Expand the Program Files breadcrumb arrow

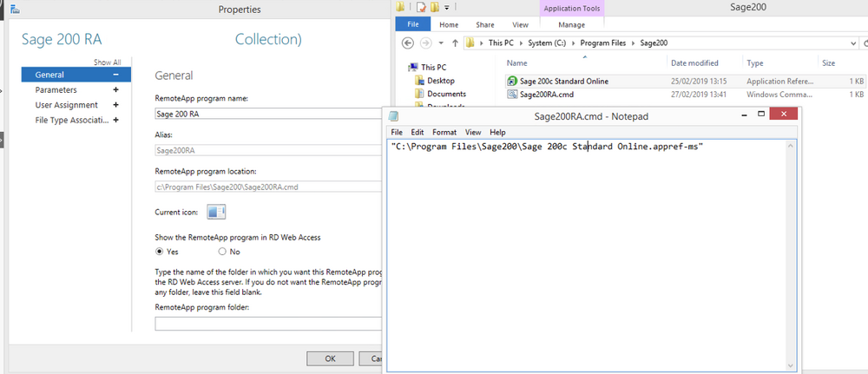click(634, 43)
